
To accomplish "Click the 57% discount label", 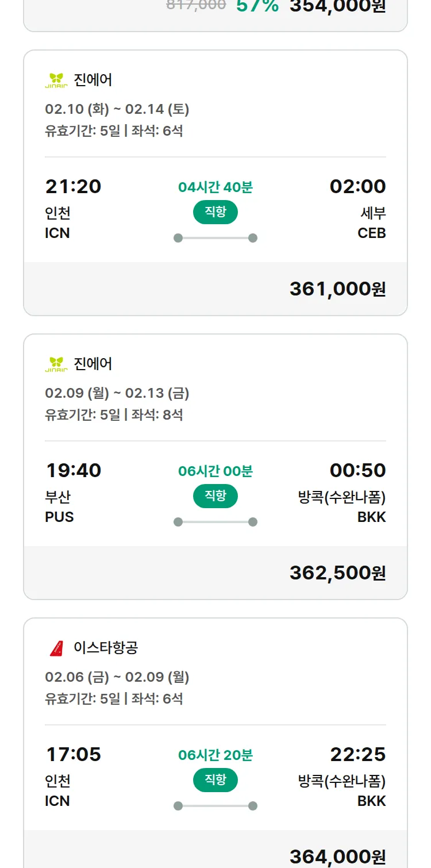I will click(257, 6).
